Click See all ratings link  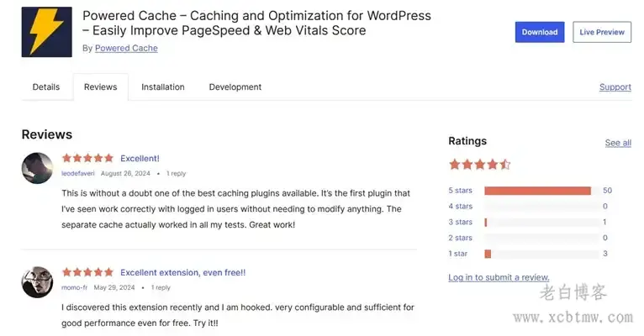click(x=618, y=143)
